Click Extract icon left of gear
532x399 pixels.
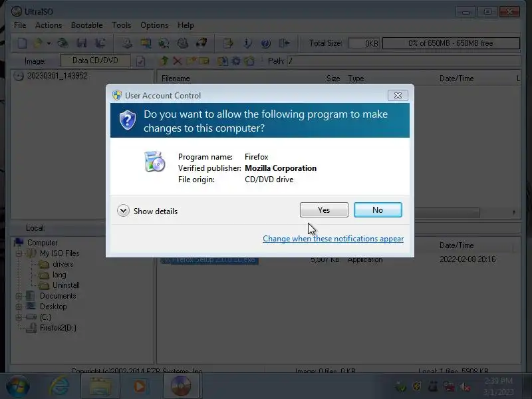[223, 61]
